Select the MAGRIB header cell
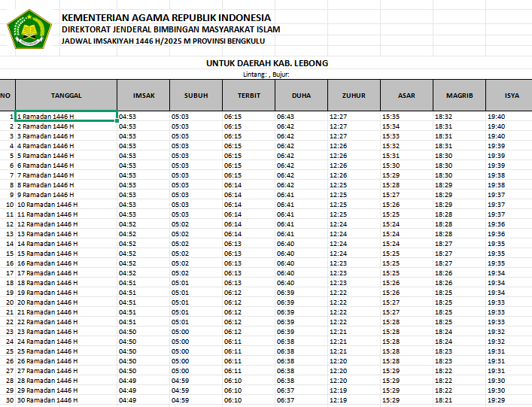Image resolution: width=532 pixels, height=407 pixels. tap(459, 96)
